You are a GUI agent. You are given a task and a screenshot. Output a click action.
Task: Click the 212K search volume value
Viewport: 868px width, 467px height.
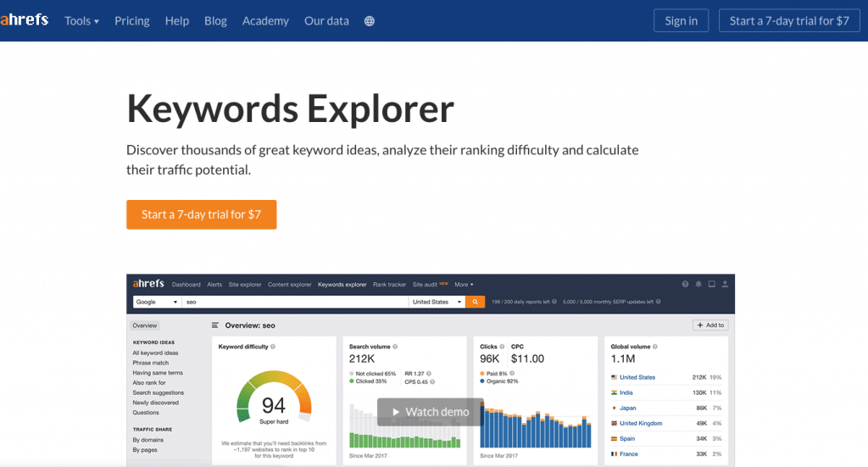tap(361, 359)
